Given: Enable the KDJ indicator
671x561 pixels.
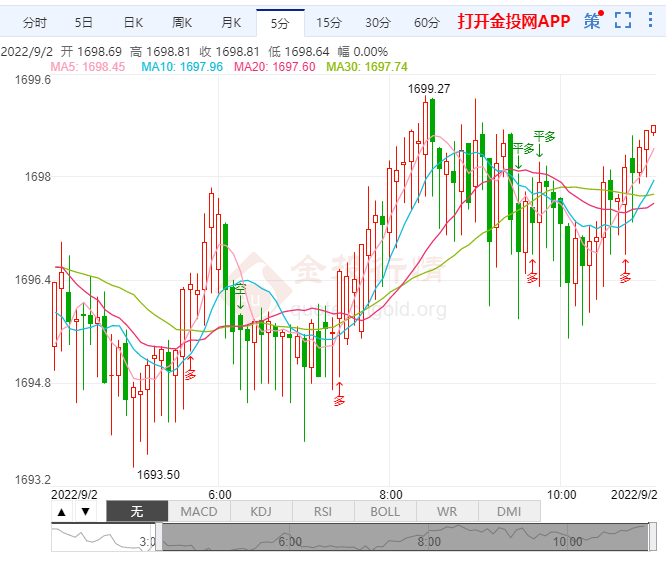Looking at the screenshot, I should (x=261, y=512).
